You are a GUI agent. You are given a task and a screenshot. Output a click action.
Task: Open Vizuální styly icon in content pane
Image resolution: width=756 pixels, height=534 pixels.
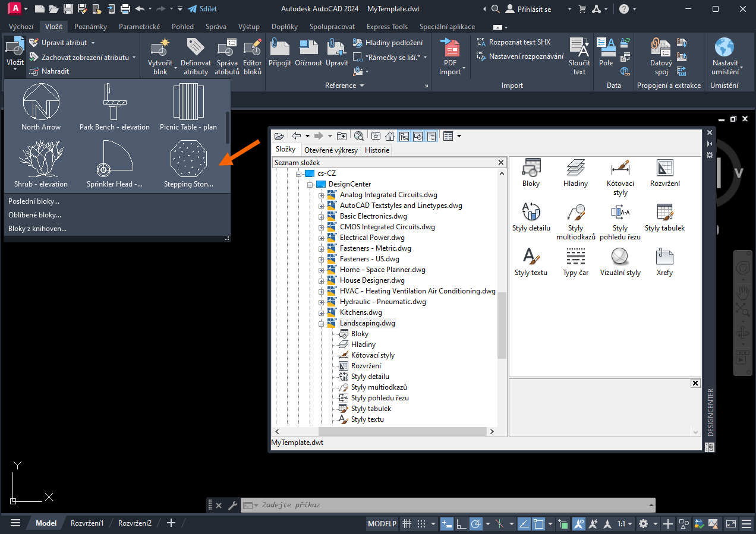click(x=620, y=262)
